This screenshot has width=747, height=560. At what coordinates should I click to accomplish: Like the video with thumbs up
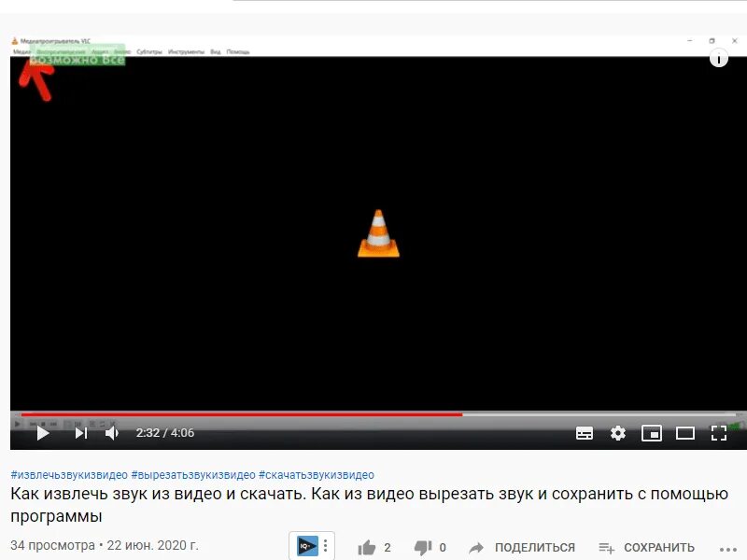pos(367,548)
